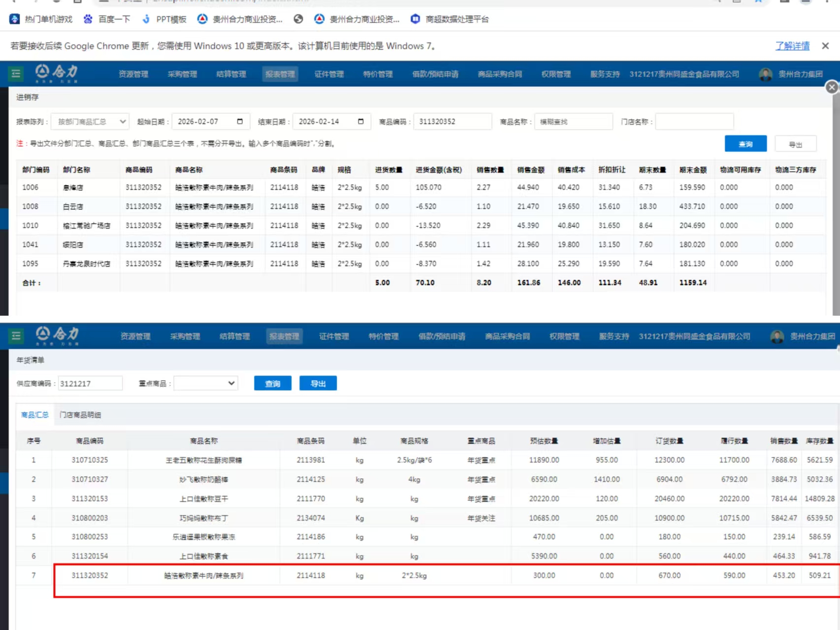Click the 导出 button in 年货清单 panel
This screenshot has height=630, width=840.
tap(318, 383)
